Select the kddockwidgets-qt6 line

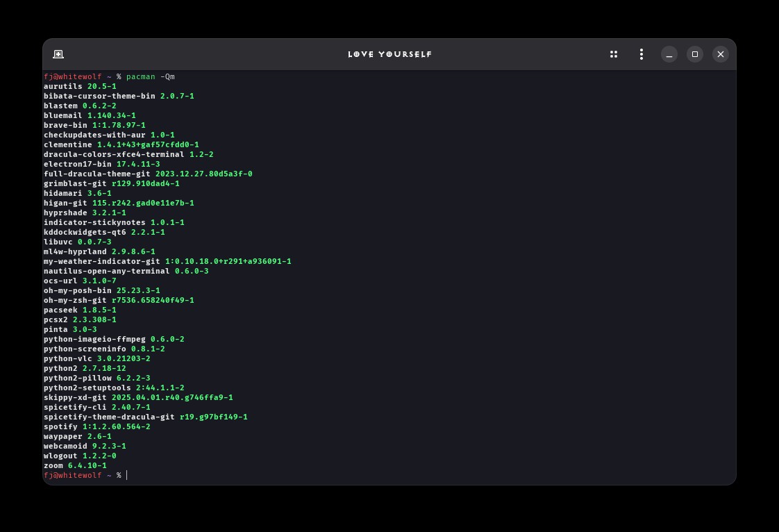click(104, 232)
